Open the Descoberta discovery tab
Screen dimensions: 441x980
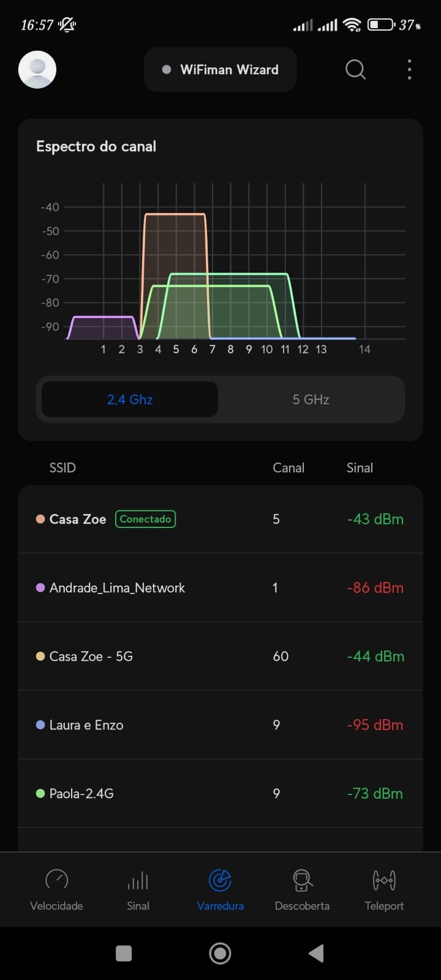tap(302, 889)
